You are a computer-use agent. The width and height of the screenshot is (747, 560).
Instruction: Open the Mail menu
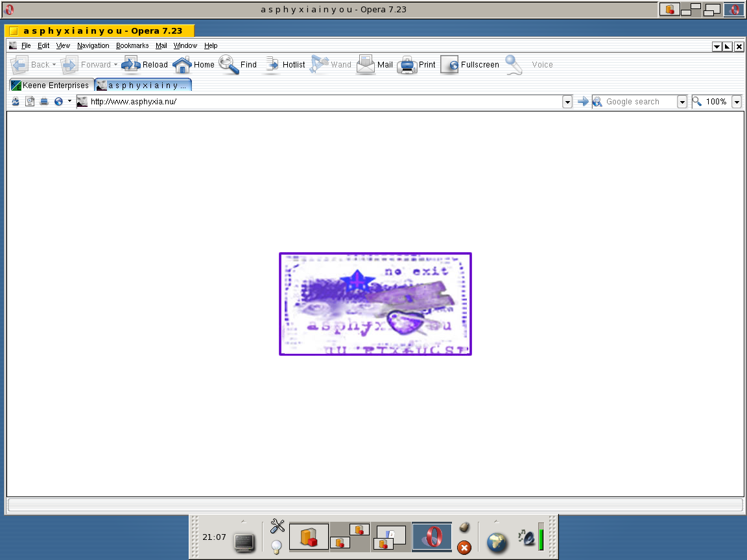pos(161,46)
